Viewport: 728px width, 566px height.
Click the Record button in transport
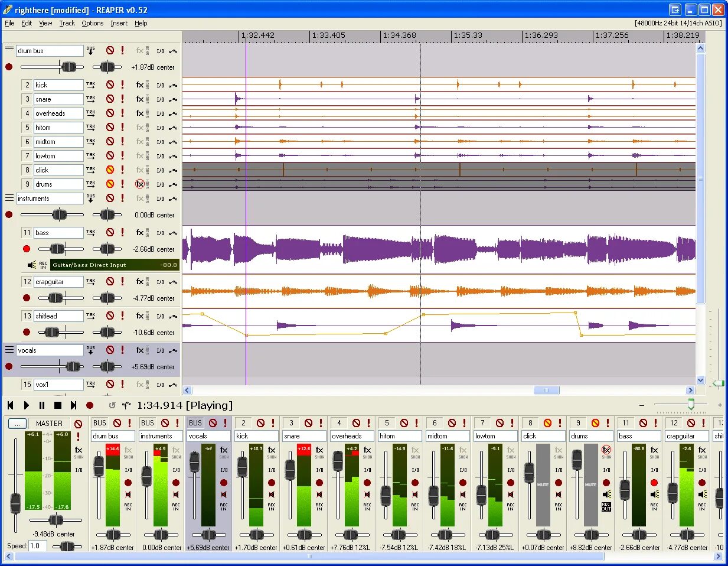coord(90,405)
